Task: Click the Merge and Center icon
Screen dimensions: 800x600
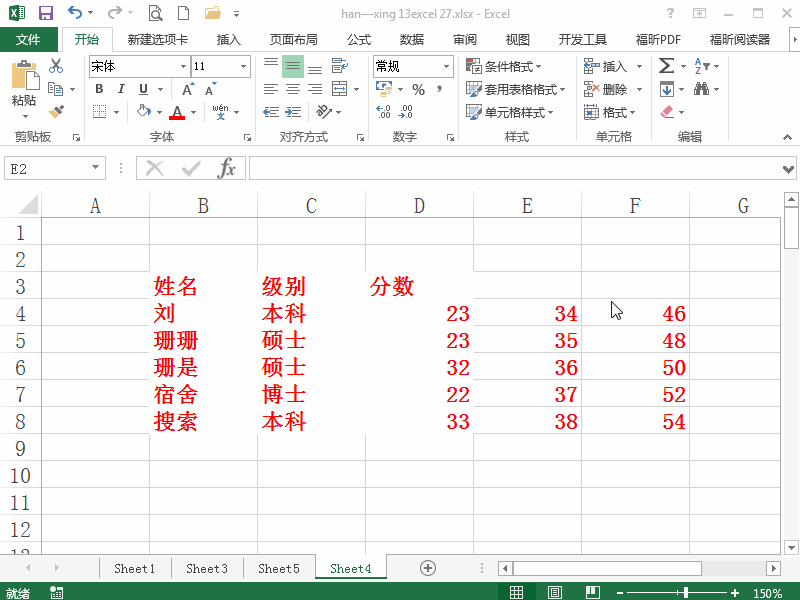Action: (x=339, y=88)
